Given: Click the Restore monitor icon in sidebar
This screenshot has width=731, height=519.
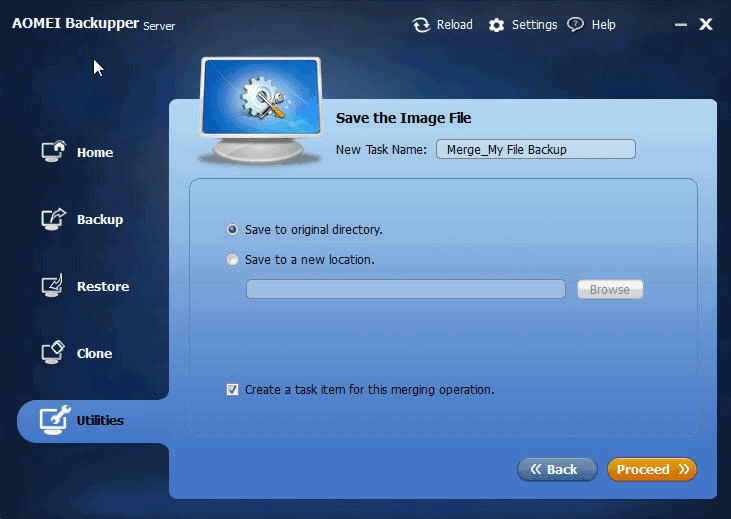Looking at the screenshot, I should 53,285.
